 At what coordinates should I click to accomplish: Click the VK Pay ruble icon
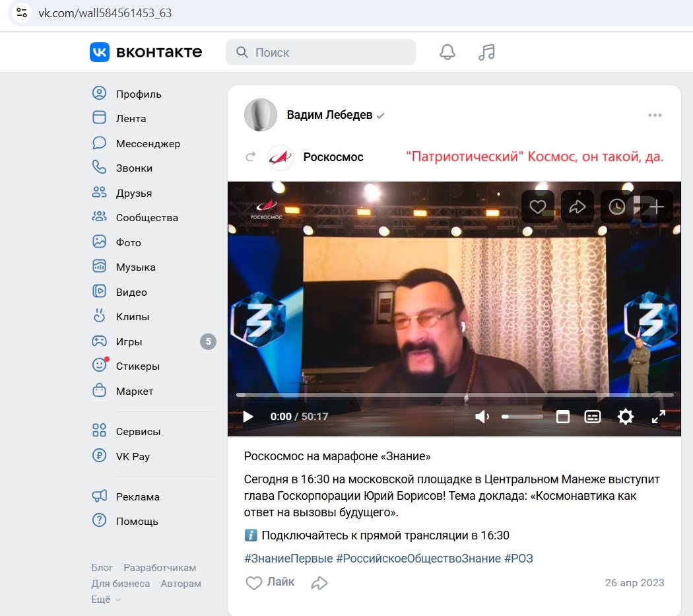100,456
